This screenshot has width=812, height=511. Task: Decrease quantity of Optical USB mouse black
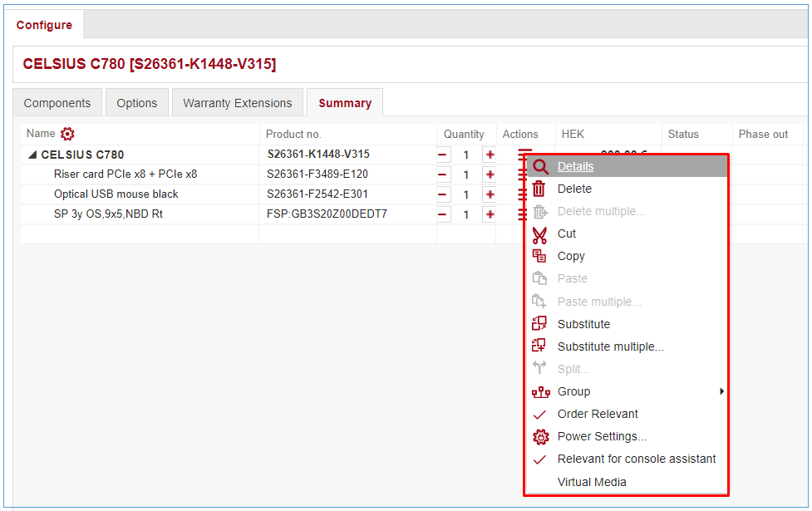click(443, 194)
